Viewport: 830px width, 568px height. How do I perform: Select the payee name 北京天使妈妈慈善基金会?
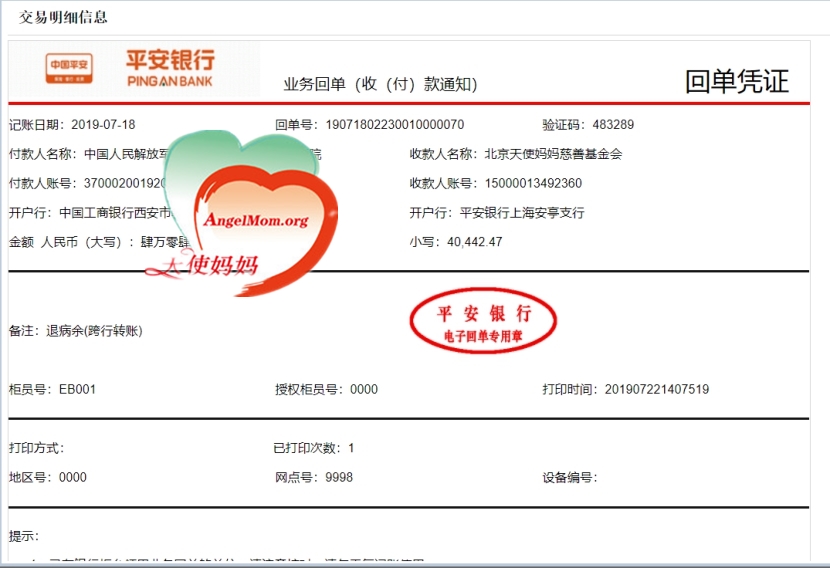[x=553, y=154]
